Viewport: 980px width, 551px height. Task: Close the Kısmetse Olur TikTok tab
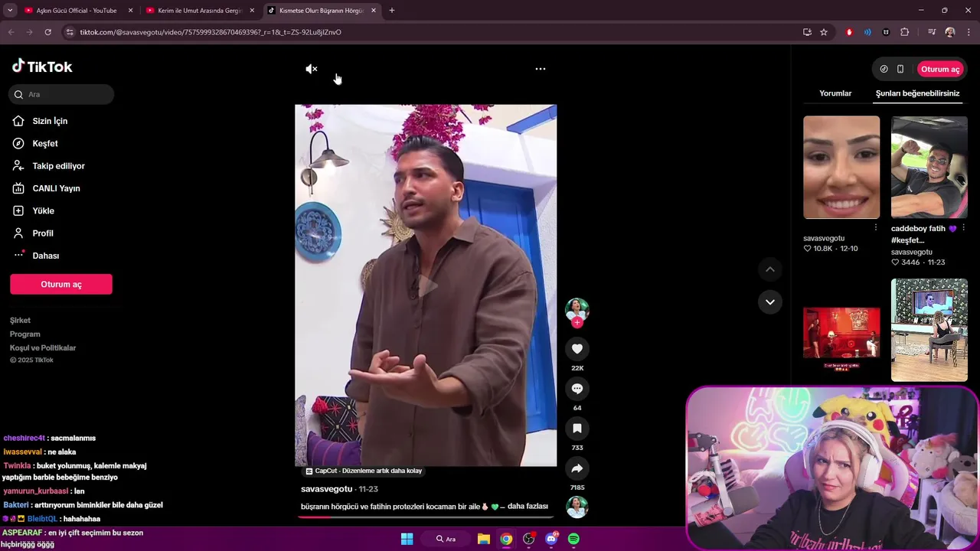[x=374, y=11]
